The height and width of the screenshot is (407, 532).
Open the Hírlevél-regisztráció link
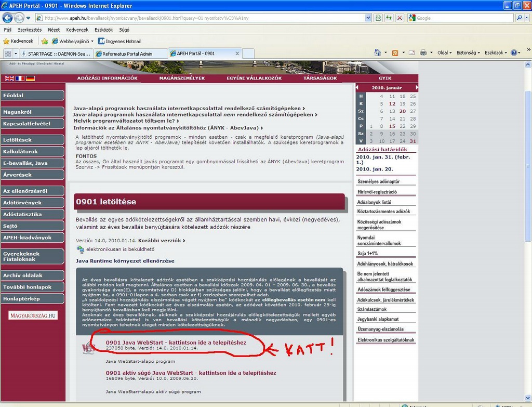coord(377,192)
